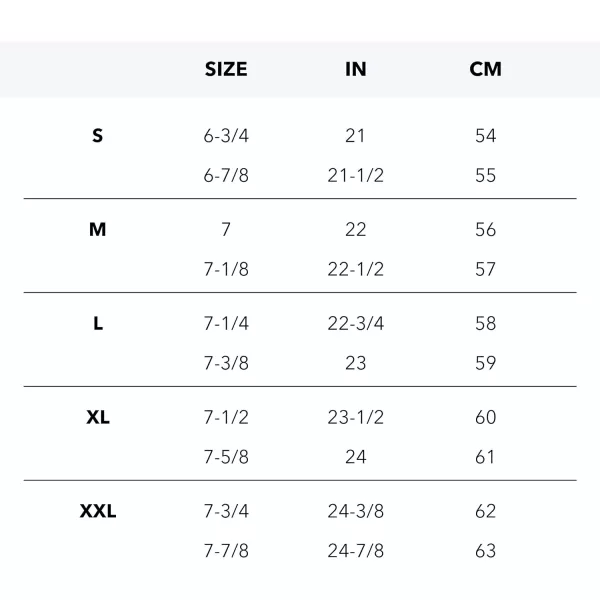The image size is (600, 600).
Task: Select the 63 centimeter value
Action: (485, 551)
